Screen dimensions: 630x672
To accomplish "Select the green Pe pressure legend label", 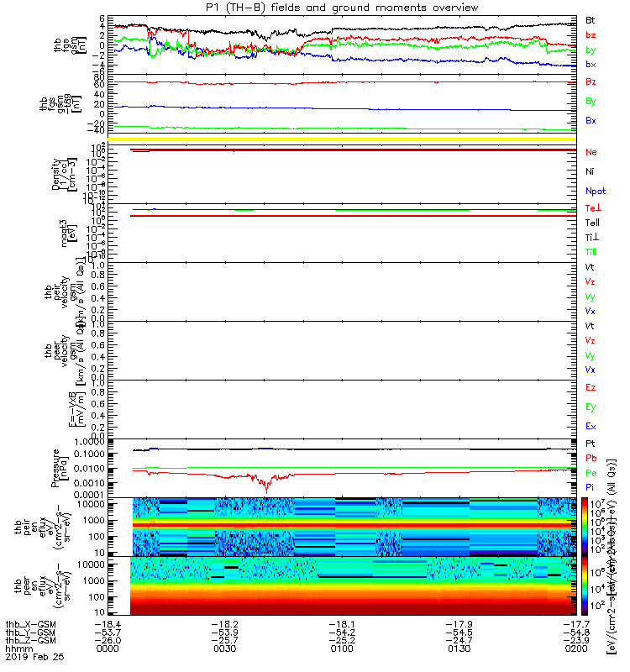I will pyautogui.click(x=591, y=473).
